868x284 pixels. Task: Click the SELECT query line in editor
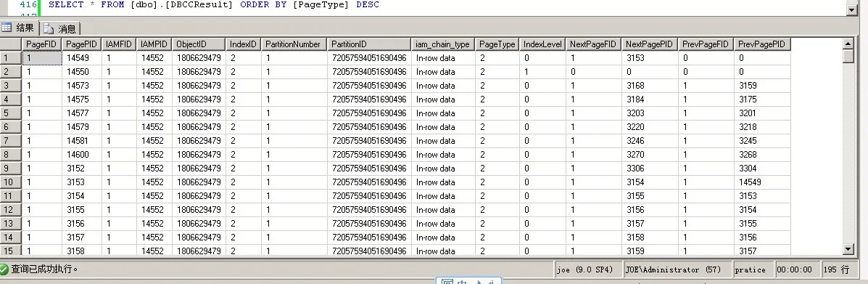tap(214, 4)
